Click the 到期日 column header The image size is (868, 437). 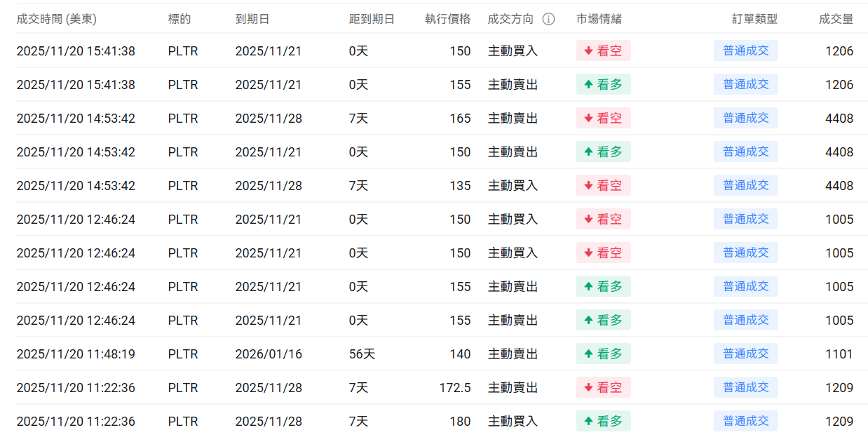(x=252, y=19)
